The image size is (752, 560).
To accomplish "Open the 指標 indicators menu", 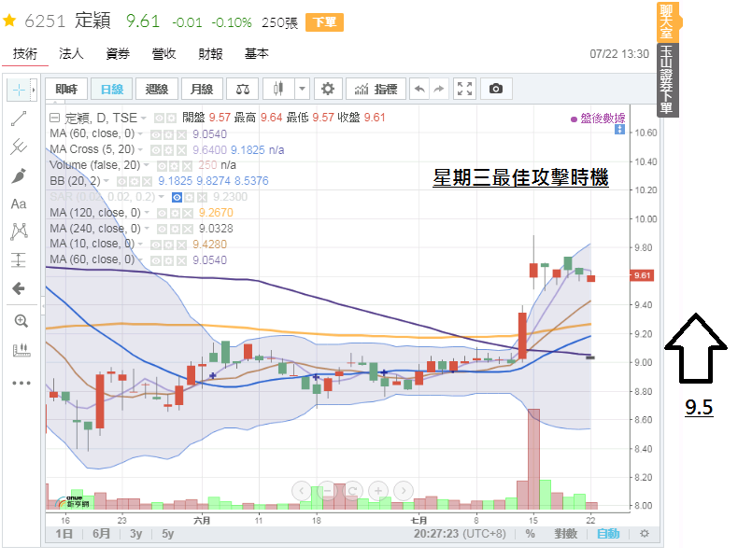I will coord(376,89).
